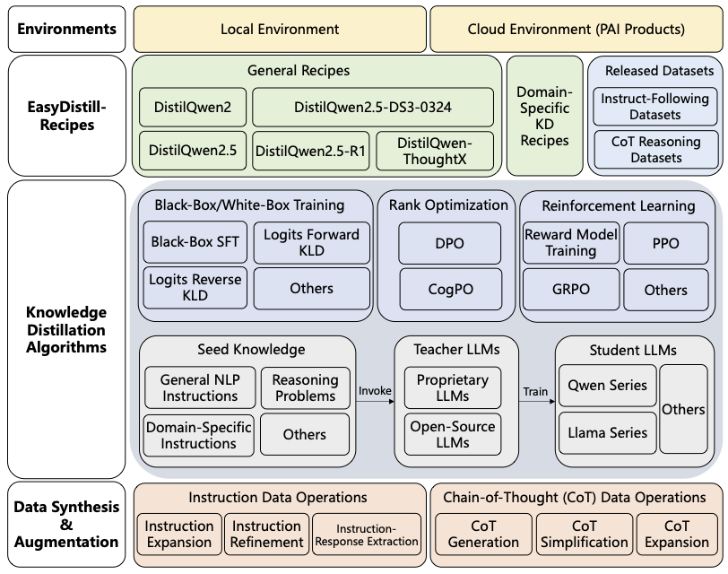Click the Data Synthesis & Augmentation label
The image size is (728, 574).
(66, 525)
